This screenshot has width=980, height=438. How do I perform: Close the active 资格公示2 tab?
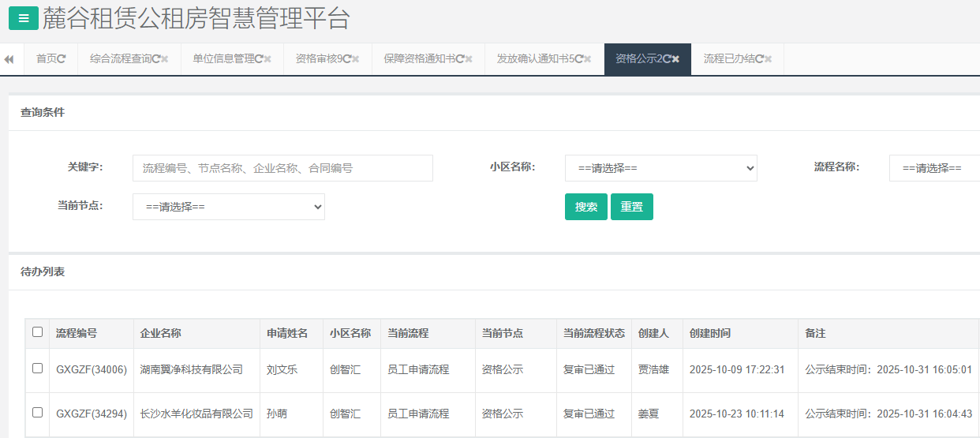pos(676,59)
